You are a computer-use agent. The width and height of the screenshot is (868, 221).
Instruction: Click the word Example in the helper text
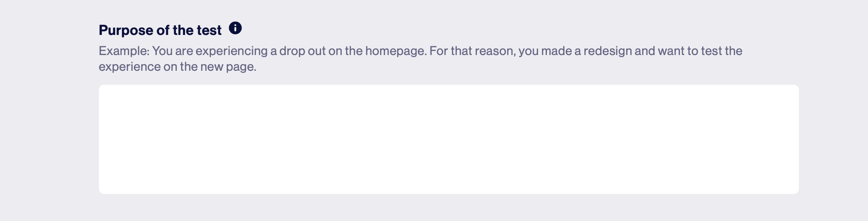(124, 51)
